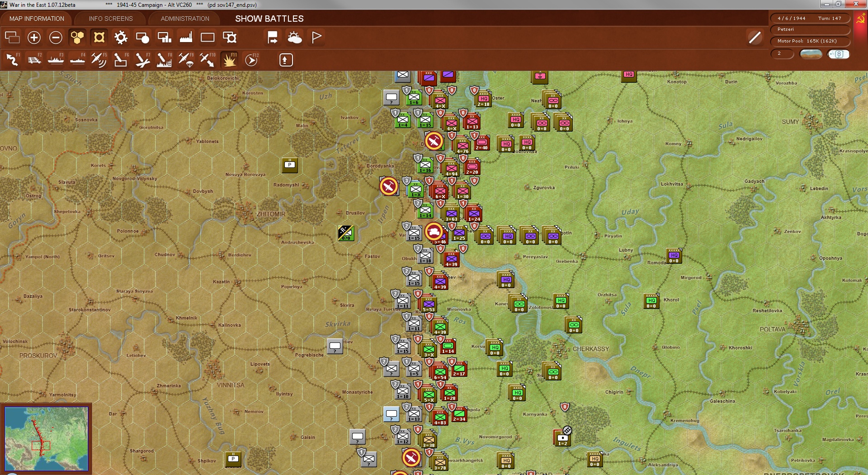Select F5 air recon mode
This screenshot has height=475, width=868.
point(99,60)
